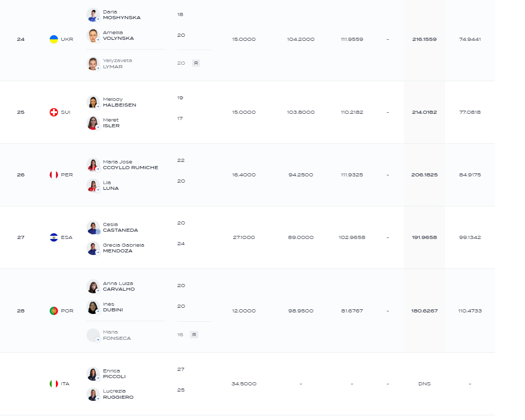Open Grecia Gabriela Mendoza's profile
This screenshot has height=420, width=525.
click(x=124, y=248)
